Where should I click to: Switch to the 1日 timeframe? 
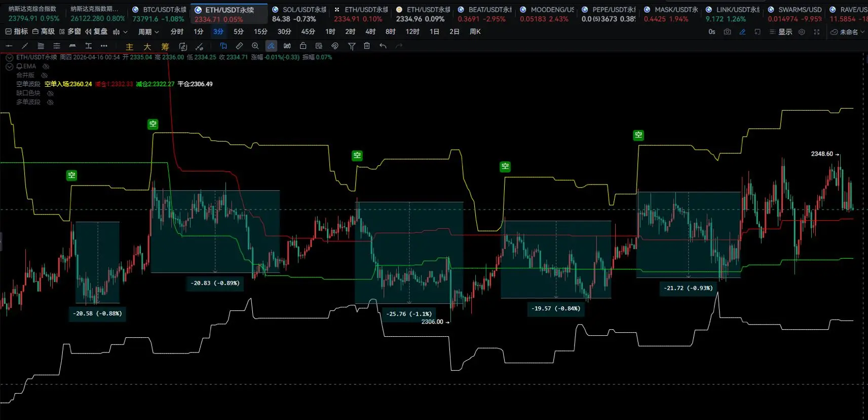(x=434, y=32)
